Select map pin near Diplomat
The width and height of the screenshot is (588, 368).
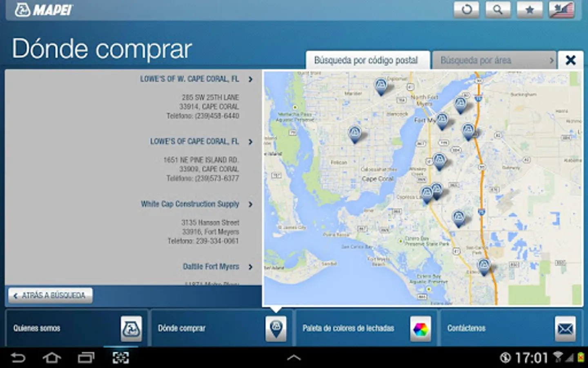point(381,86)
